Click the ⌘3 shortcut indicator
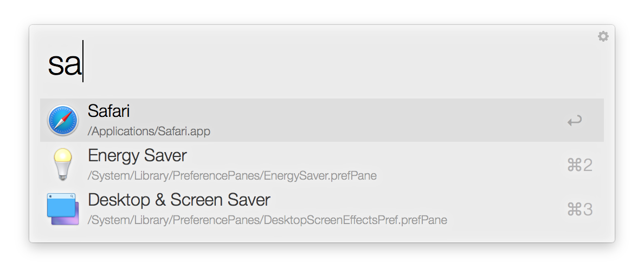644x276 pixels. point(579,209)
